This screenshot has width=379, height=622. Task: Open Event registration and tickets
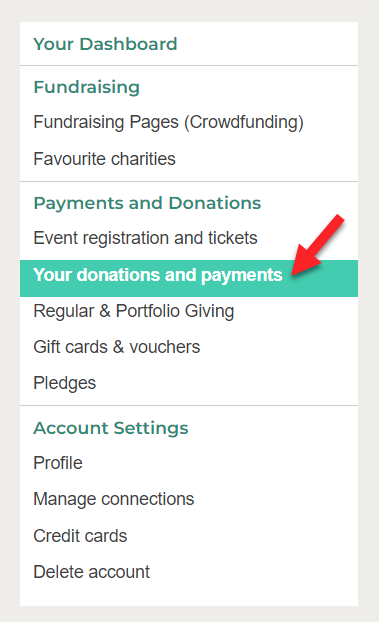(145, 238)
